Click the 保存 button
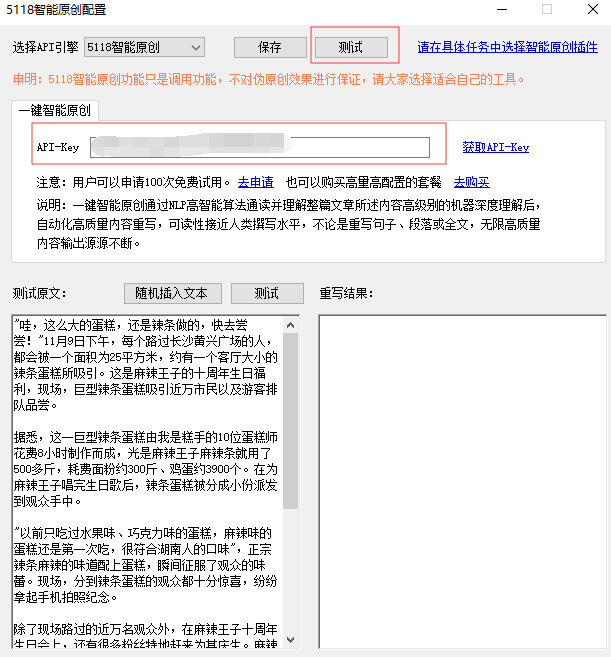The height and width of the screenshot is (657, 611). (270, 47)
